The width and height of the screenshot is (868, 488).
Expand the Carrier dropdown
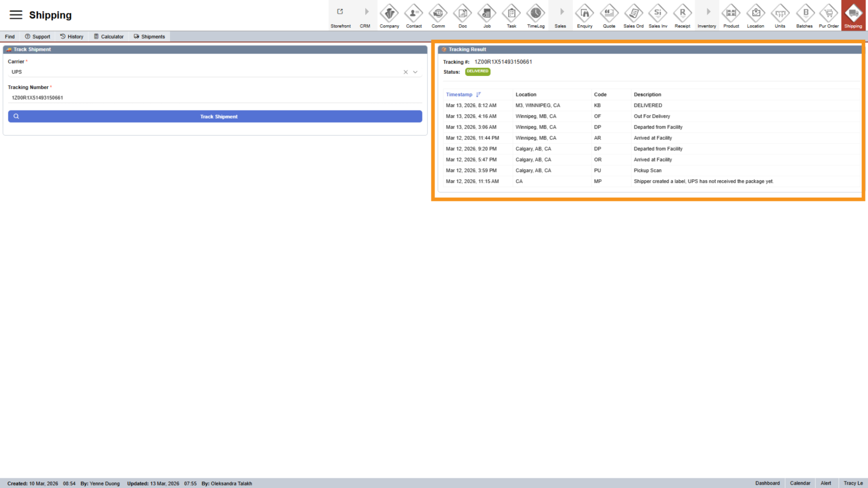coord(415,72)
